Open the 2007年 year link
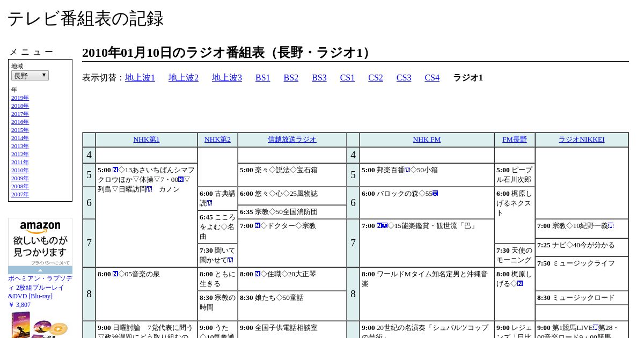Screen dimensions: 644x338 point(20,194)
